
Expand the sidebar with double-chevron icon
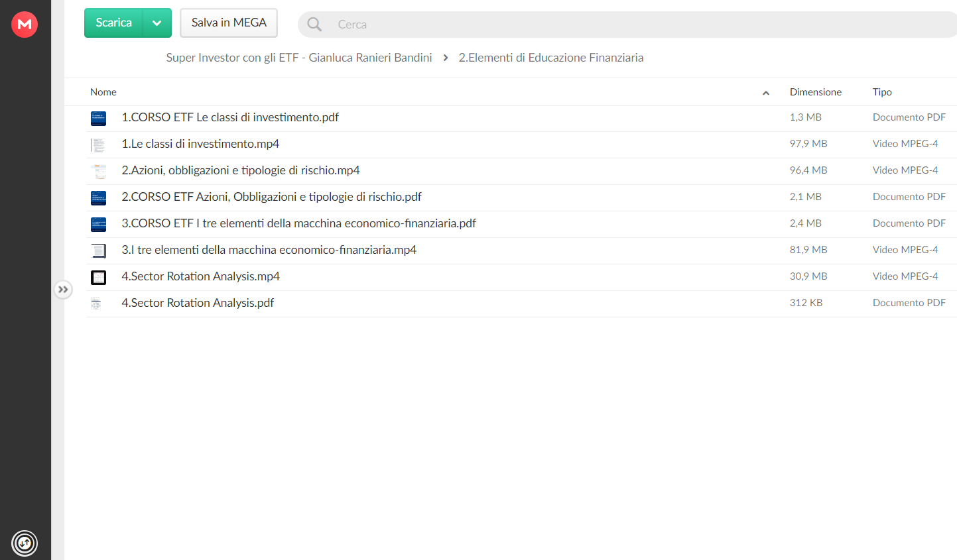[x=63, y=290]
